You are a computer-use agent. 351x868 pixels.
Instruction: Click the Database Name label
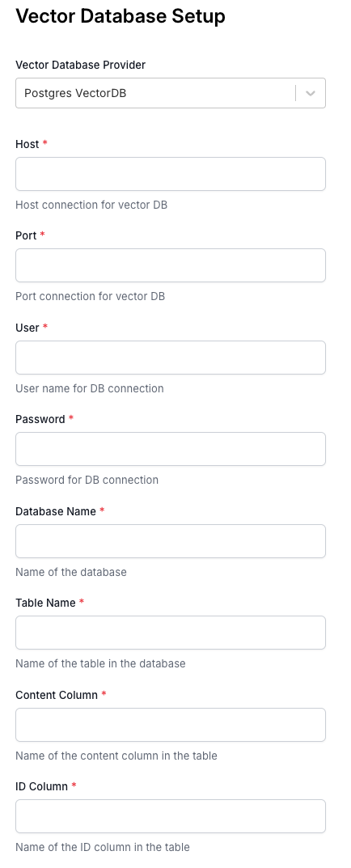(x=56, y=511)
